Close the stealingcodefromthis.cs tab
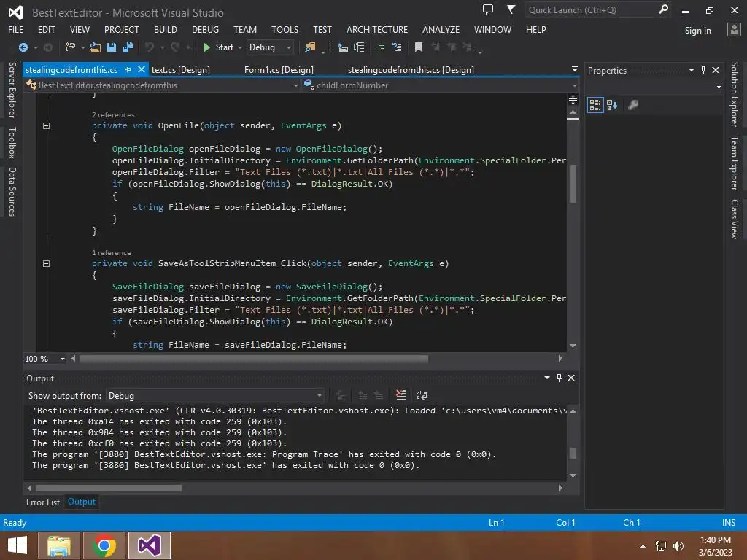 pos(142,69)
